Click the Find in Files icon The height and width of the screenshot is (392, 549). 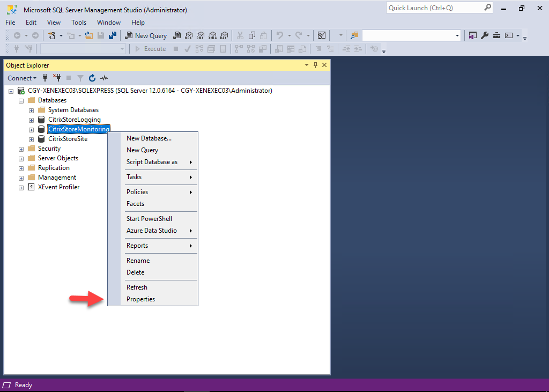[354, 35]
